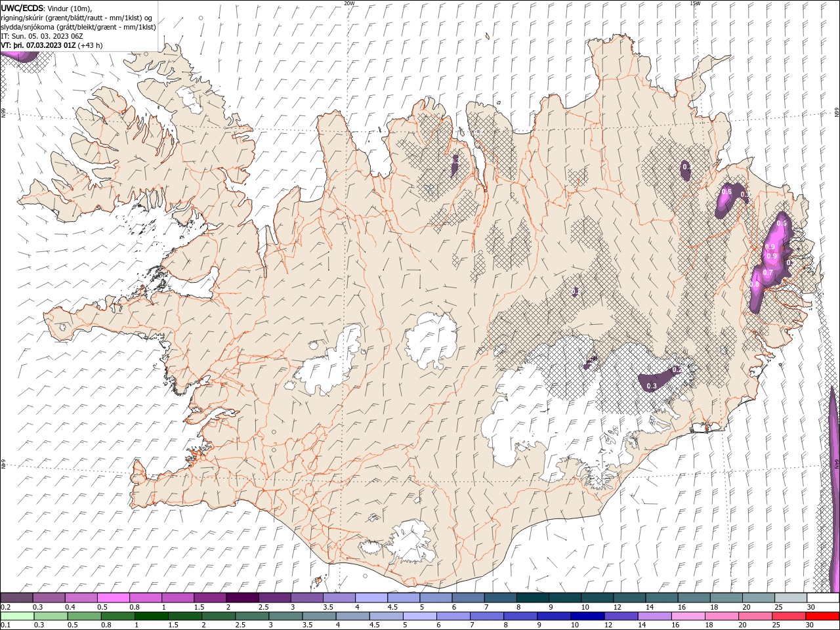The width and height of the screenshot is (840, 630).
Task: Pick upper legend swatch between 0.4 and 0.5
Action: point(81,598)
